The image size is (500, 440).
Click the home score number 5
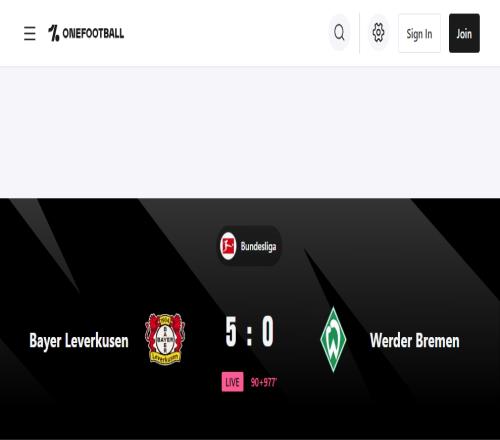231,332
